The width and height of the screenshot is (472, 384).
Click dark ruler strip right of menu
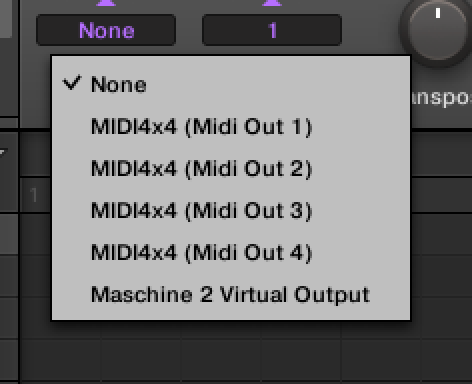point(442,154)
